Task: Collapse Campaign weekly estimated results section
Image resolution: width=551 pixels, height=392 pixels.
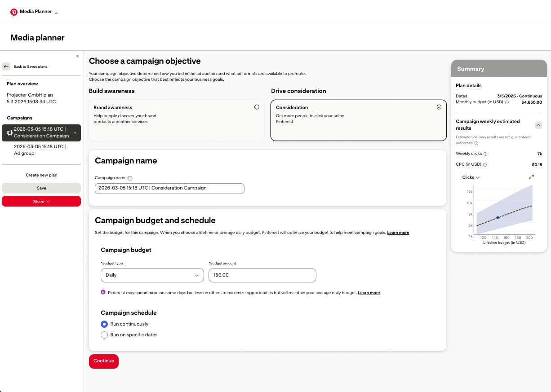Action: pos(538,125)
